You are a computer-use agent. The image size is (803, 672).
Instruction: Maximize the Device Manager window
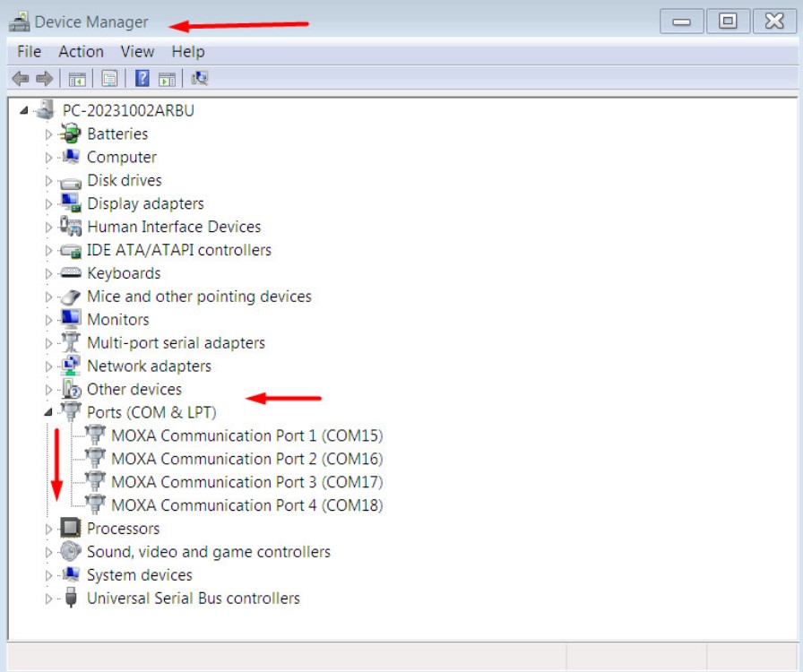coord(727,21)
